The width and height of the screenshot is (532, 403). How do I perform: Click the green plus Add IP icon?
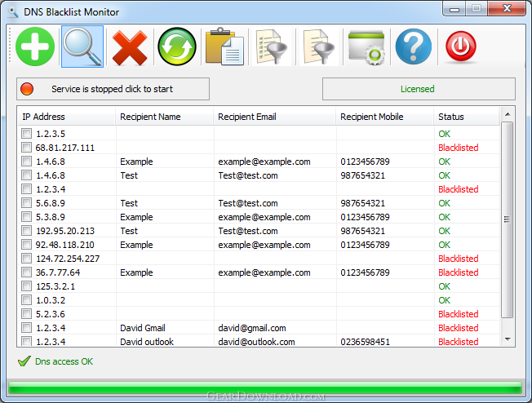point(35,46)
